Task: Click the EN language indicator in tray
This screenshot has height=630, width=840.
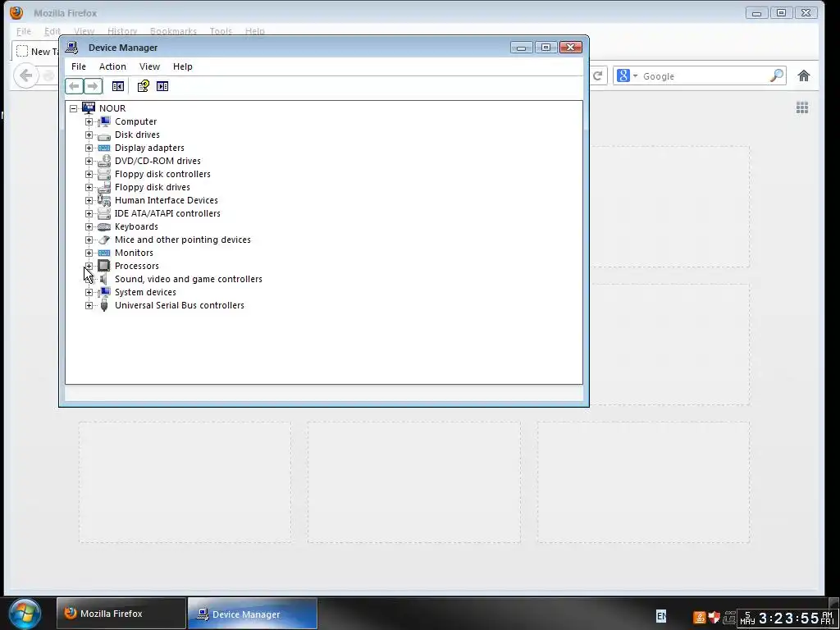Action: click(661, 616)
